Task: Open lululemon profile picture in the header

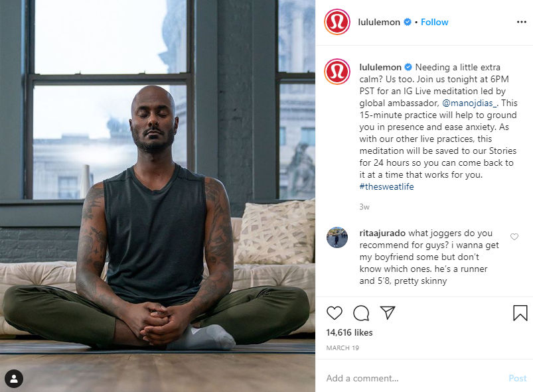Action: click(337, 22)
